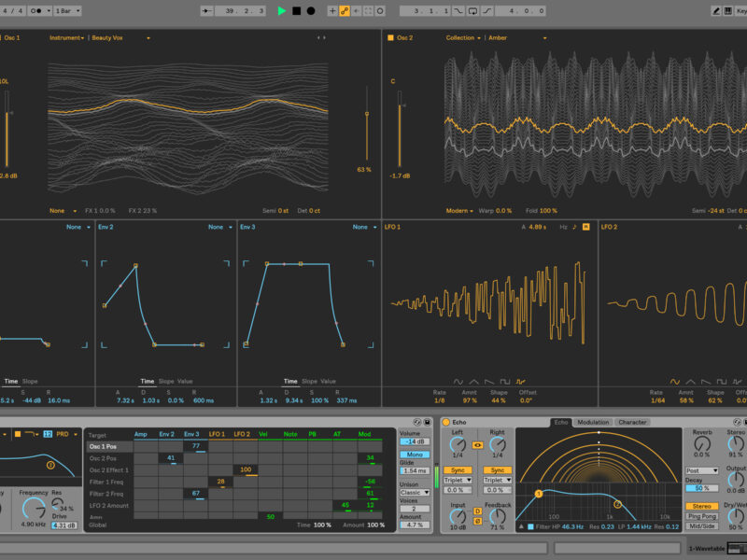This screenshot has width=747, height=560.
Task: Toggle the Osc 2 enable switch
Action: pyautogui.click(x=390, y=37)
